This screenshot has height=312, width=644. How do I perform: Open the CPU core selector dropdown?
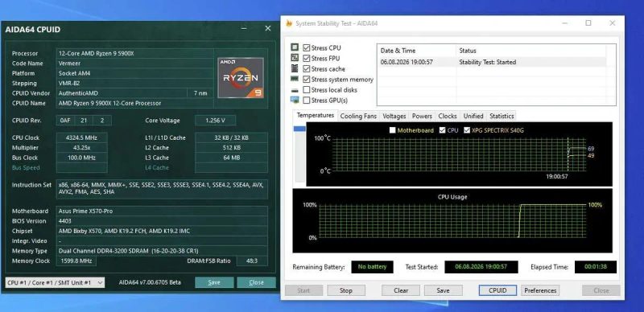pyautogui.click(x=55, y=282)
